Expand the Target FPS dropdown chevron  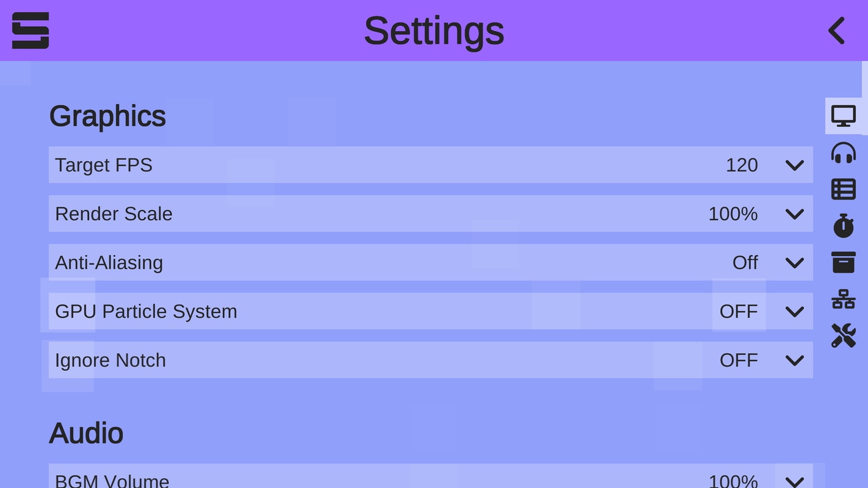795,165
